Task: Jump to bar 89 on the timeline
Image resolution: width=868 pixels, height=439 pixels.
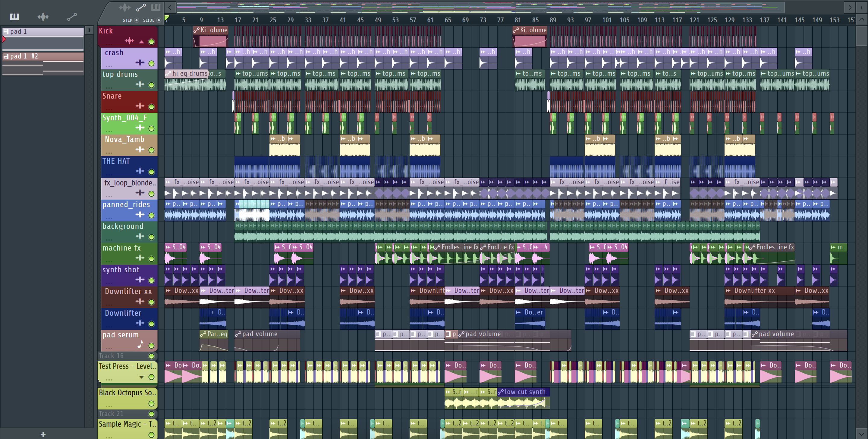Action: coord(553,20)
